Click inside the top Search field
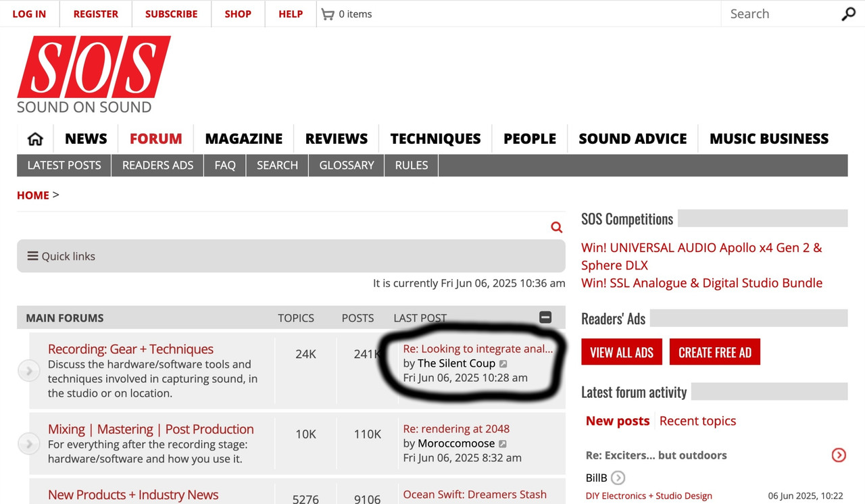Image resolution: width=865 pixels, height=504 pixels. point(781,14)
